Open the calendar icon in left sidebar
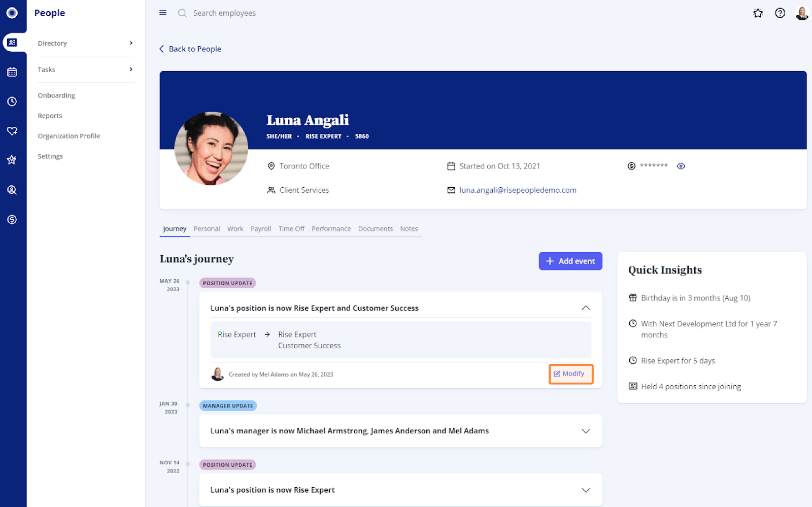 coord(12,72)
